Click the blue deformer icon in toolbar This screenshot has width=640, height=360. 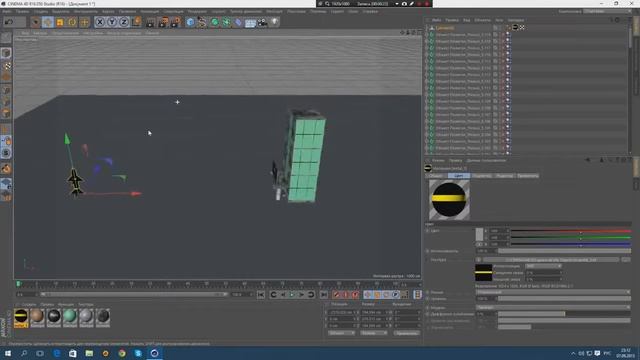coord(238,22)
